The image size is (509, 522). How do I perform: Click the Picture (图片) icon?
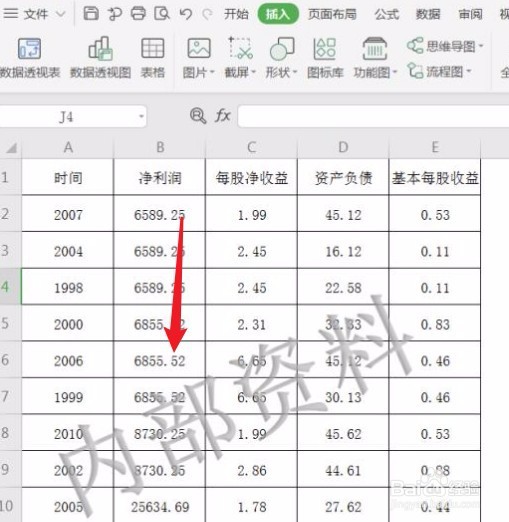199,49
